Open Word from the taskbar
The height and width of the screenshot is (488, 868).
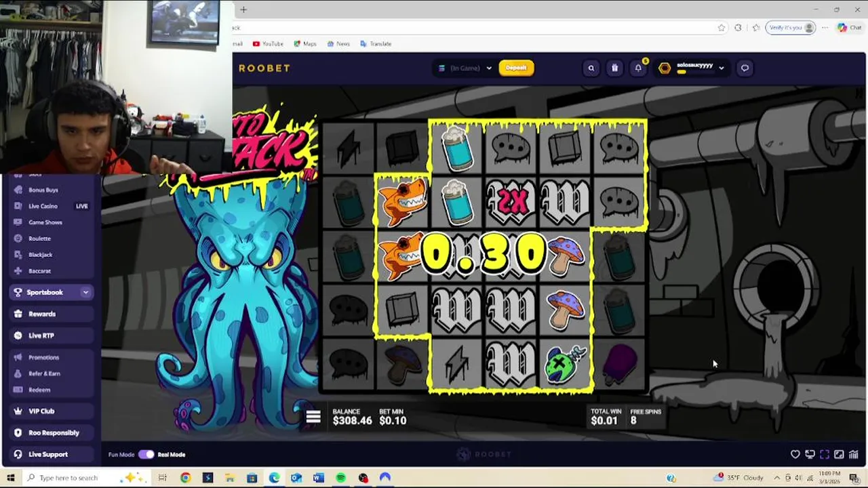[x=319, y=478]
